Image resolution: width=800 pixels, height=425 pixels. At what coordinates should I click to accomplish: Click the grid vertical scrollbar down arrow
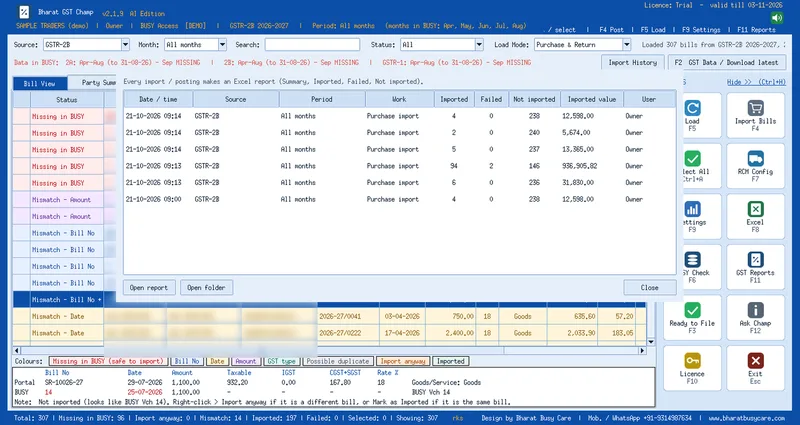651,342
